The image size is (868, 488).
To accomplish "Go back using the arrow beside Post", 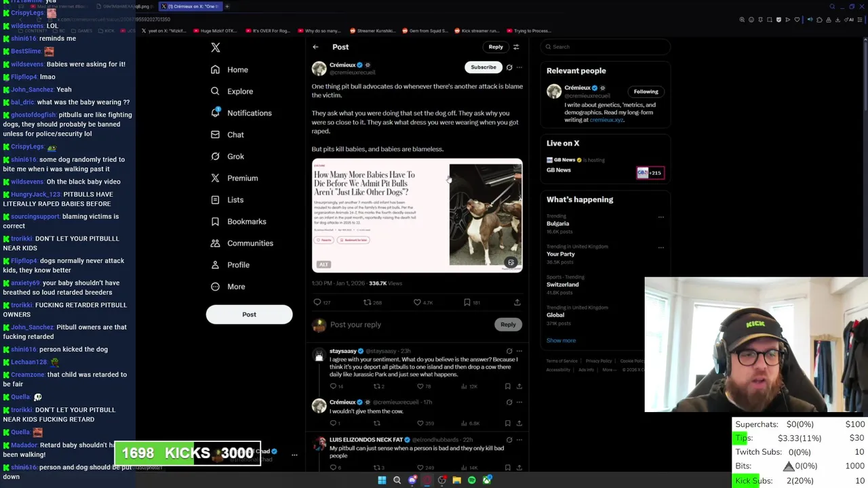I will coord(315,47).
